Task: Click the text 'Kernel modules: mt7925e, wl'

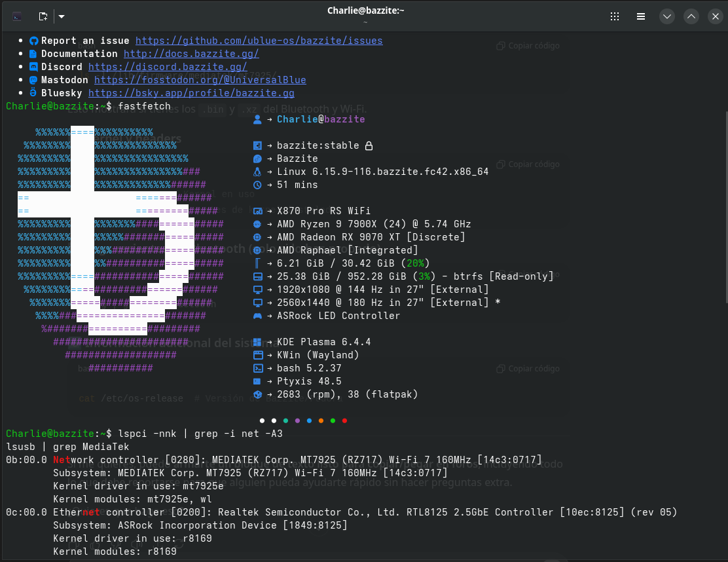Action: click(x=132, y=499)
